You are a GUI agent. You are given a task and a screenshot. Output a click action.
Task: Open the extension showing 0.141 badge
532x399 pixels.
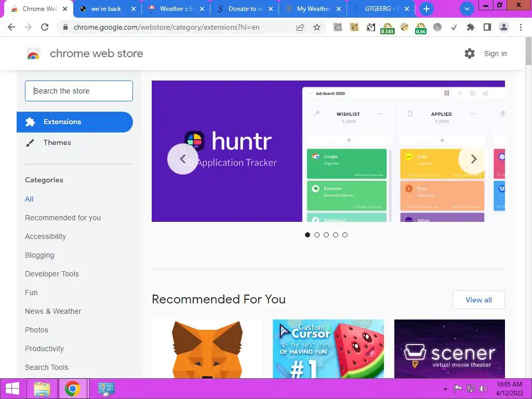(387, 28)
